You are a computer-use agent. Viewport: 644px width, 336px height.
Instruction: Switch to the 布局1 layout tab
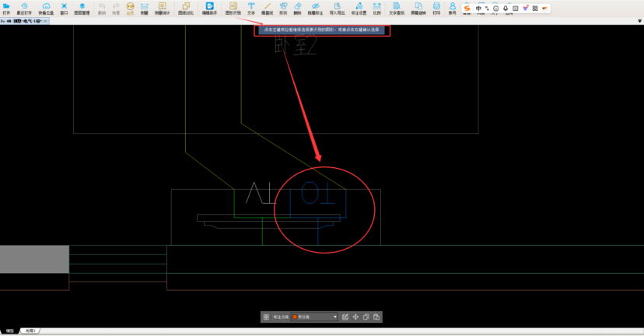tap(30, 331)
